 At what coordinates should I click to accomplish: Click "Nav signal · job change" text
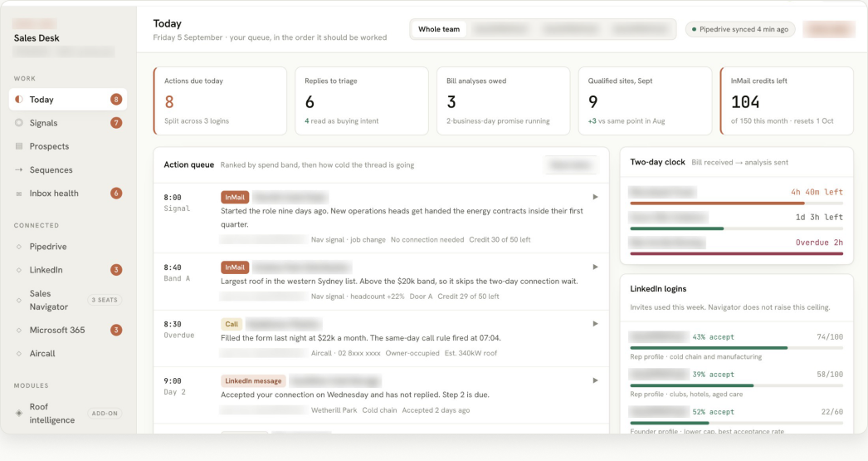pos(349,240)
